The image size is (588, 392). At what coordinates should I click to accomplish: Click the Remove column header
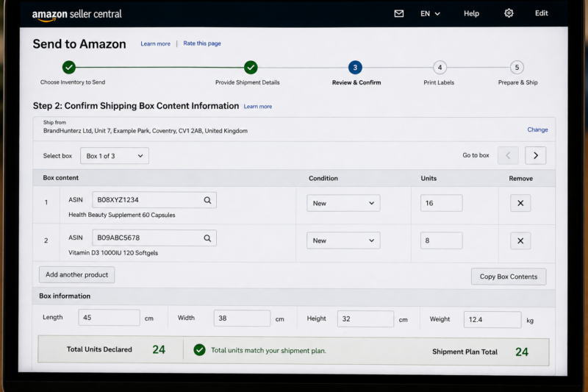click(520, 179)
